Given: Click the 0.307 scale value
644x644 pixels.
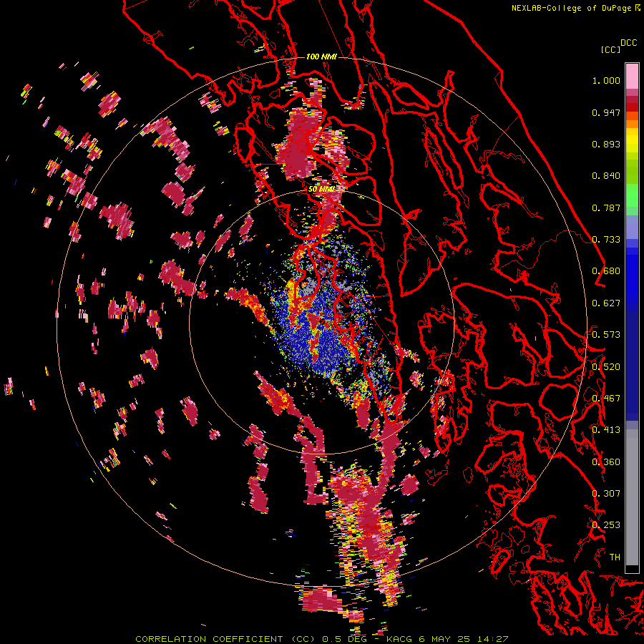Looking at the screenshot, I should (x=606, y=494).
